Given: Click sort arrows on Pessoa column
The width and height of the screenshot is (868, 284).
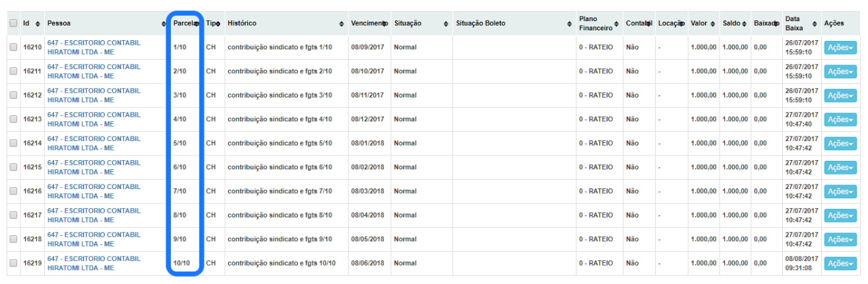Looking at the screenshot, I should tap(164, 24).
